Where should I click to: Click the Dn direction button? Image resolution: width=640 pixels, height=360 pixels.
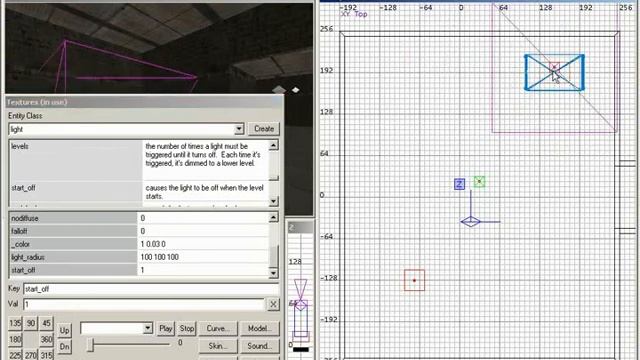[64, 347]
